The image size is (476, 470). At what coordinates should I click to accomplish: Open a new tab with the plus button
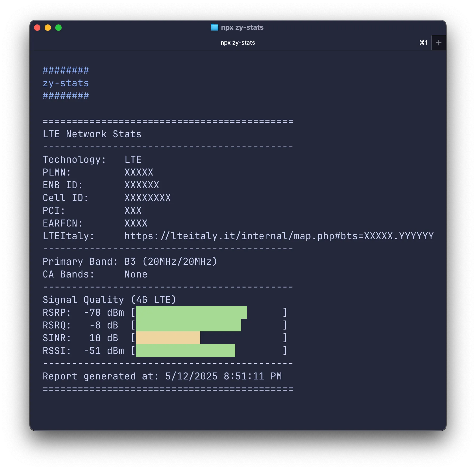439,43
